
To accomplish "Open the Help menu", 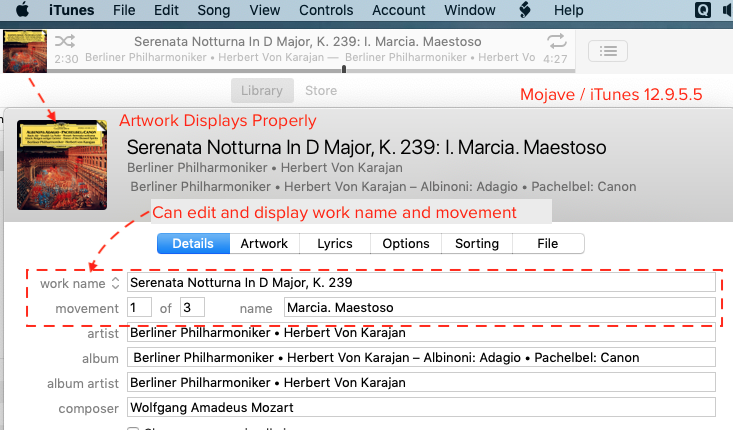I will tap(568, 10).
